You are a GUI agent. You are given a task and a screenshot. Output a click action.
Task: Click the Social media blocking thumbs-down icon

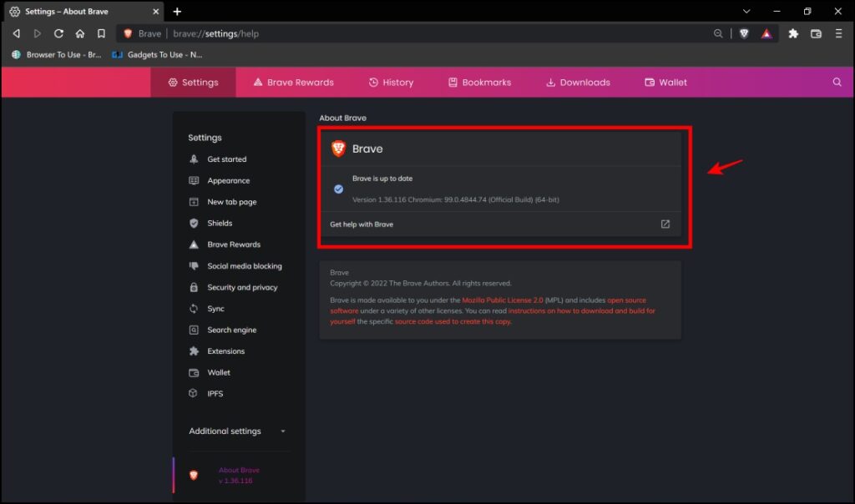point(194,266)
